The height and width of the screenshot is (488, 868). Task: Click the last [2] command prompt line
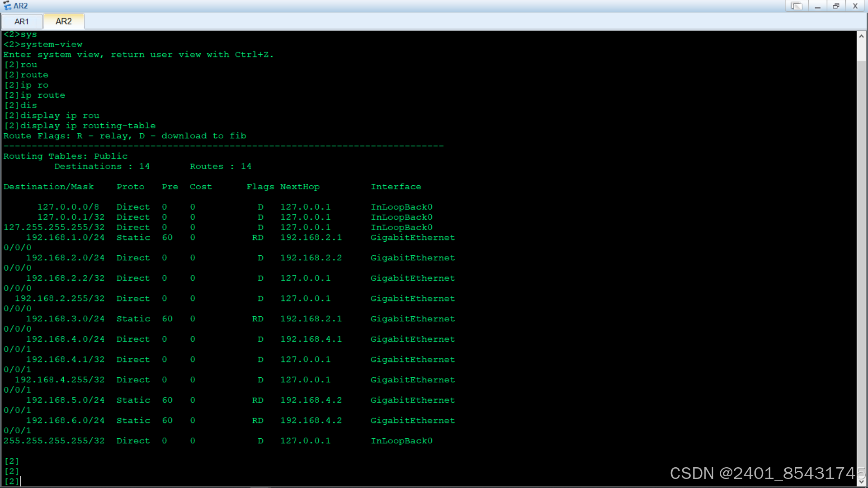12,481
